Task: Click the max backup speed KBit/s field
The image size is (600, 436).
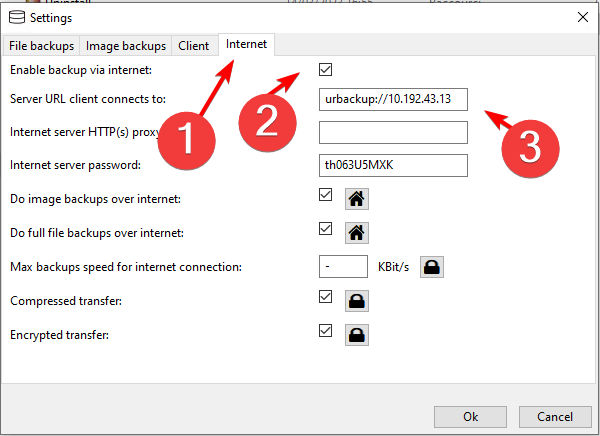Action: coord(344,267)
